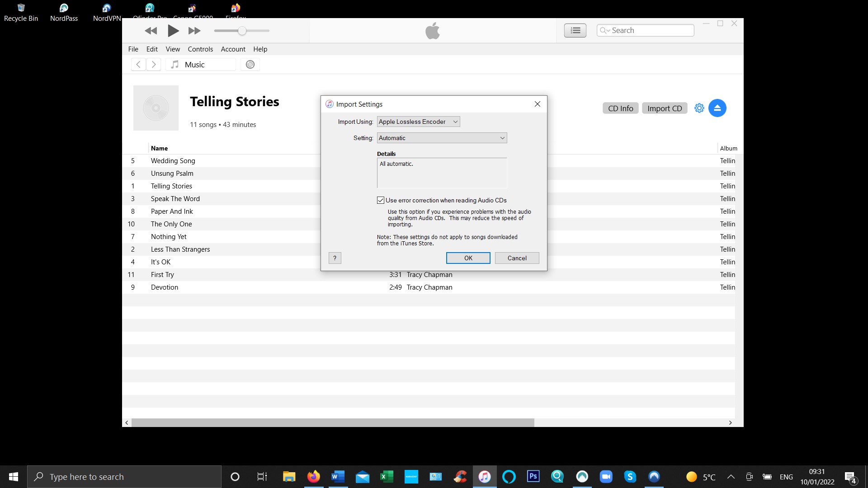Confirm with the OK button

pyautogui.click(x=468, y=258)
